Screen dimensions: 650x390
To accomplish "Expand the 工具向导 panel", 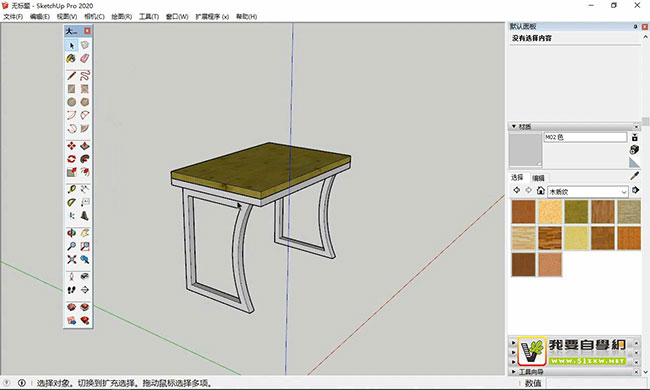I will pyautogui.click(x=513, y=372).
